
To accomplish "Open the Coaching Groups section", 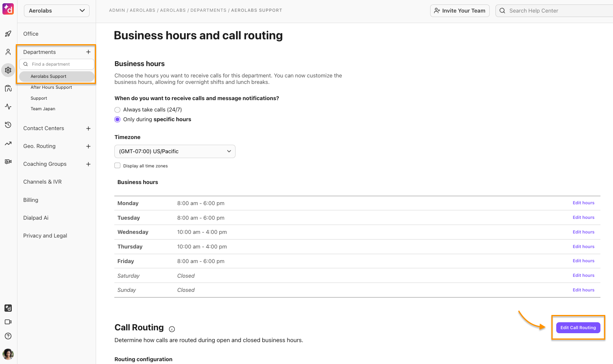I will pos(45,164).
